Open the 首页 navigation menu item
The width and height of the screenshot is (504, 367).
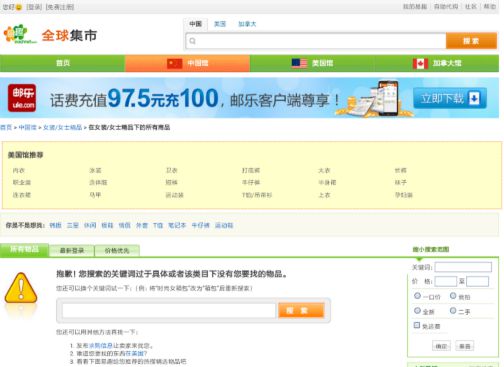click(63, 63)
